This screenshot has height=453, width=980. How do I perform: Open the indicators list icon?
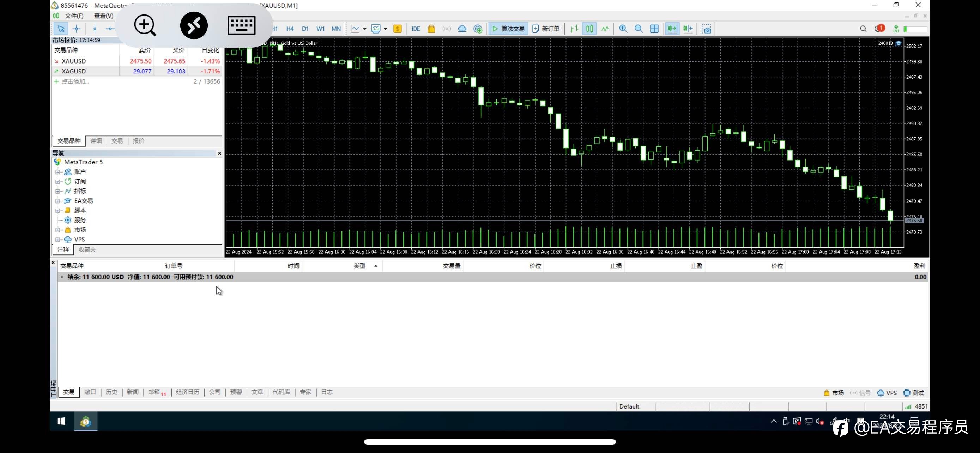point(376,29)
